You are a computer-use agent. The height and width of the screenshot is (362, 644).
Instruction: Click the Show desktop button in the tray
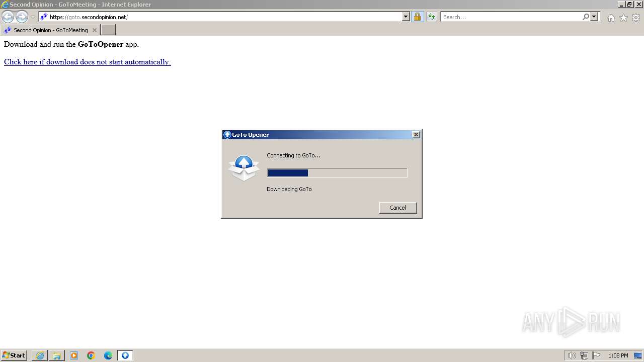(x=638, y=355)
